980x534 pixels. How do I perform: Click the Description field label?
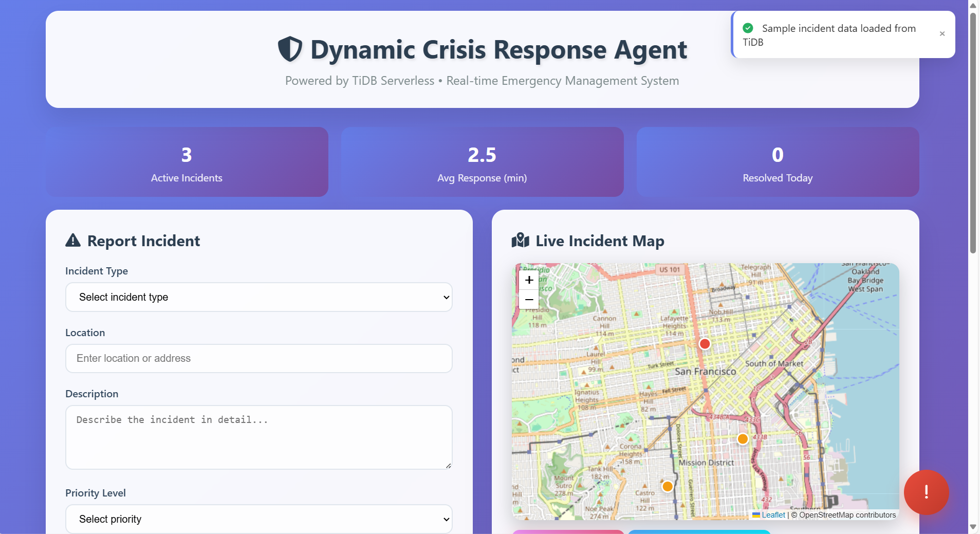click(91, 394)
